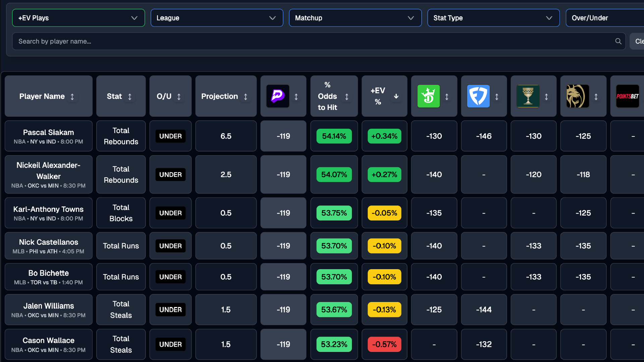Click UNDER badge for Cason Wallace
The width and height of the screenshot is (644, 362).
(x=170, y=344)
